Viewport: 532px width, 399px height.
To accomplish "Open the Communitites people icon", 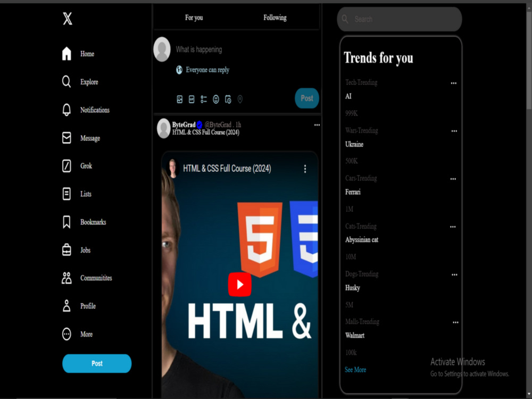I will click(66, 278).
